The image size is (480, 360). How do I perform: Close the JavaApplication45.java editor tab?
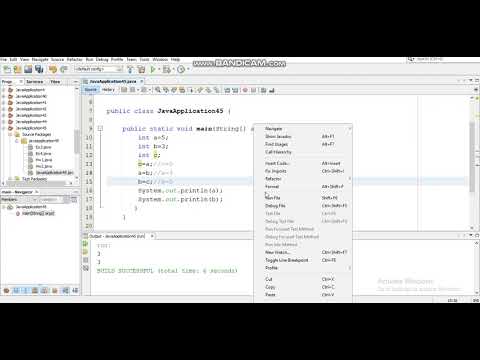click(142, 81)
